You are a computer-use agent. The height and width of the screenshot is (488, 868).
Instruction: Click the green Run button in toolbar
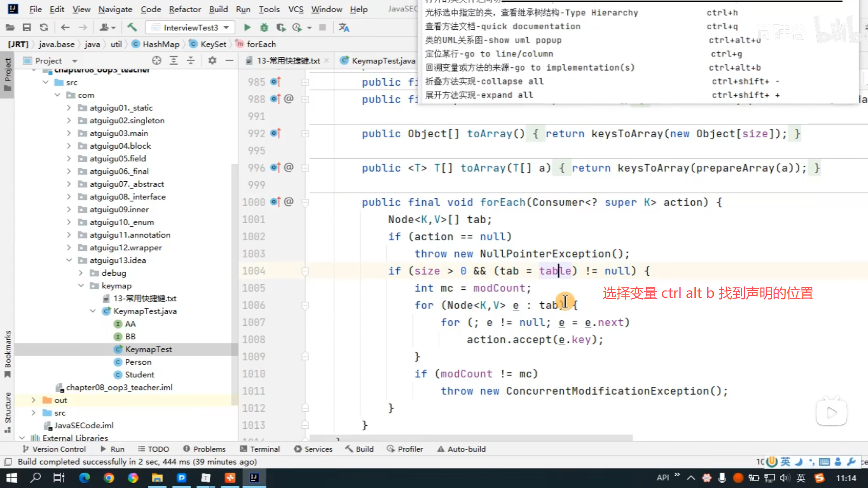click(247, 28)
